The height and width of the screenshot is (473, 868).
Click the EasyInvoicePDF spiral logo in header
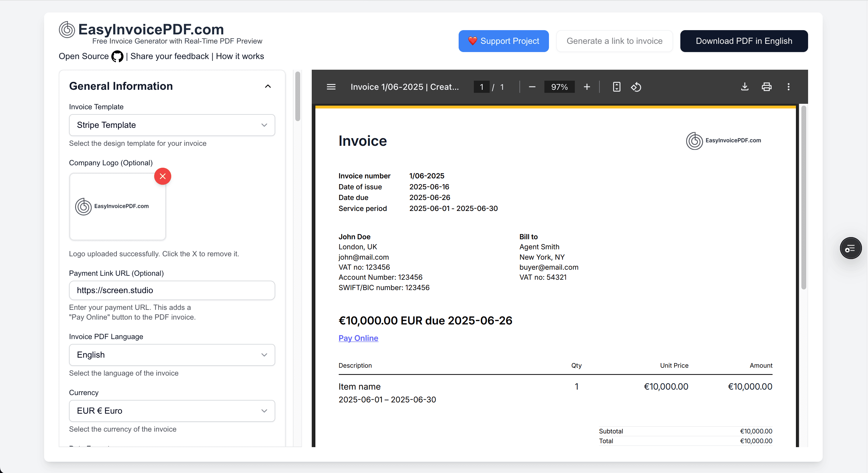(67, 30)
